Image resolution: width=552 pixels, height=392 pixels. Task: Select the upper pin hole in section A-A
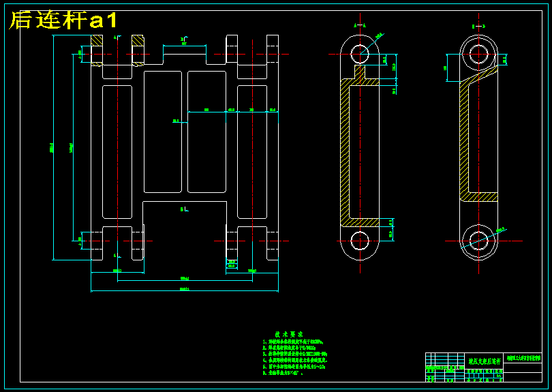point(360,55)
